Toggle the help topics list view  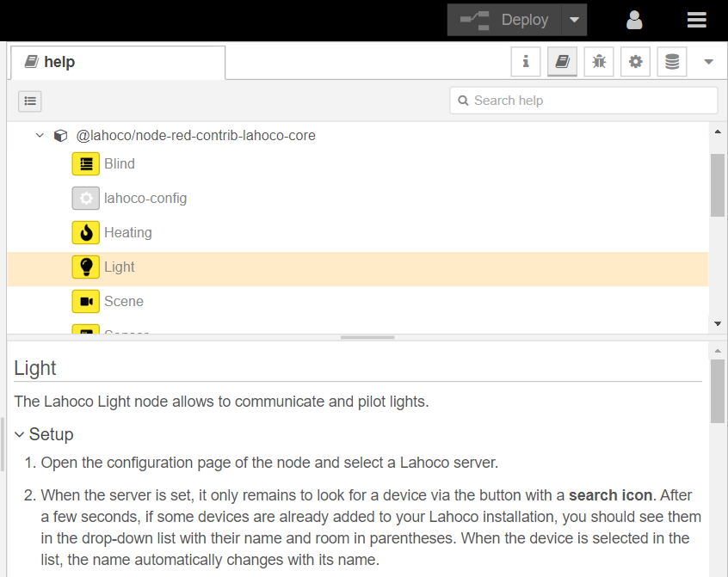click(31, 101)
